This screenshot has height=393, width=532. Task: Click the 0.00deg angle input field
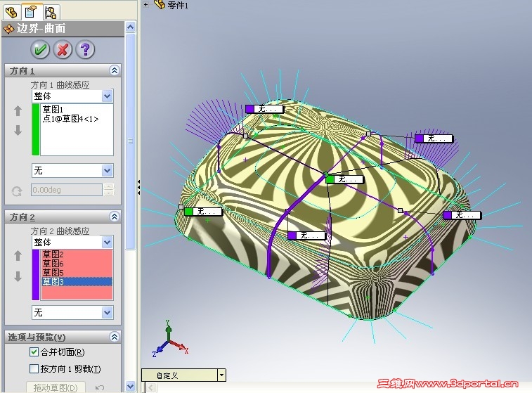67,190
